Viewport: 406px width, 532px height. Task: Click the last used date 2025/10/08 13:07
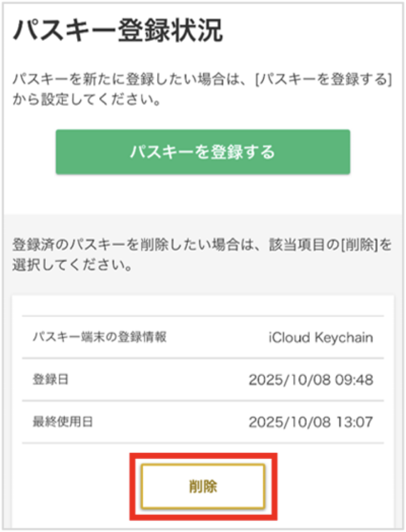tap(312, 420)
